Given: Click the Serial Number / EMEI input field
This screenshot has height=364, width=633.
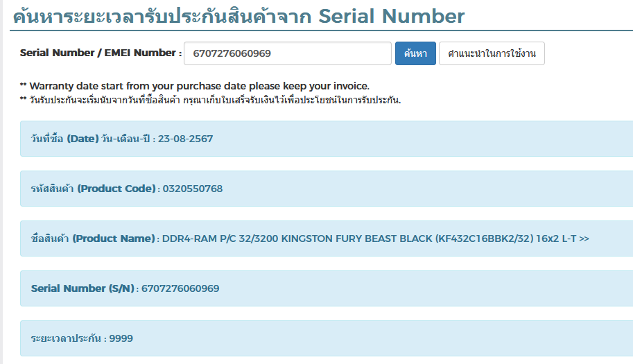Looking at the screenshot, I should click(287, 53).
